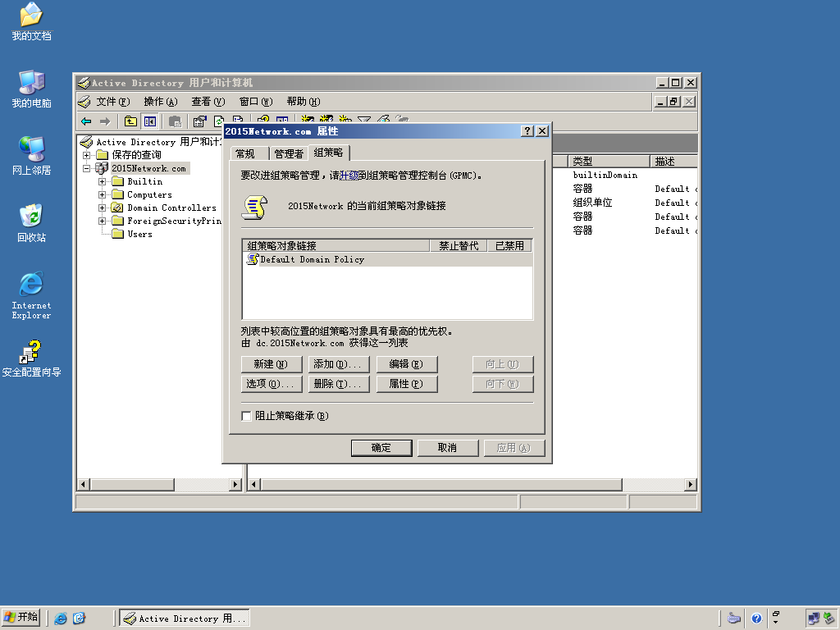Click the keyboard language bar icon
This screenshot has width=840, height=630.
coord(734,619)
